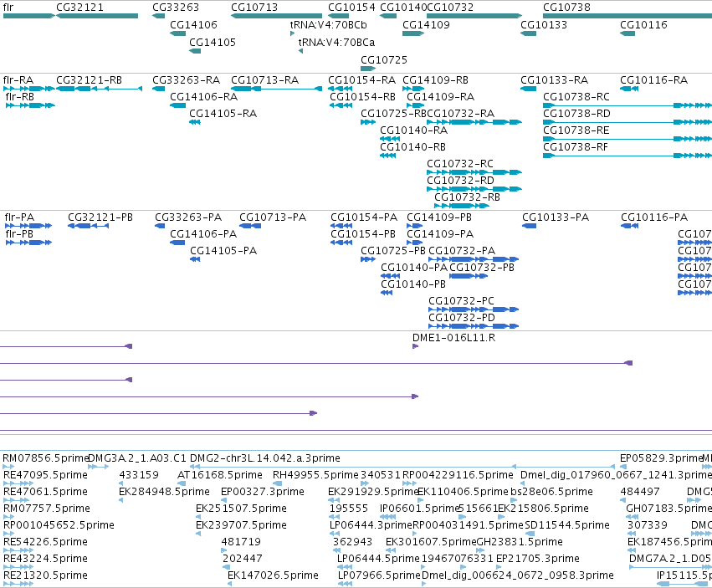Click the CG10140-RB transcript label

point(412,147)
